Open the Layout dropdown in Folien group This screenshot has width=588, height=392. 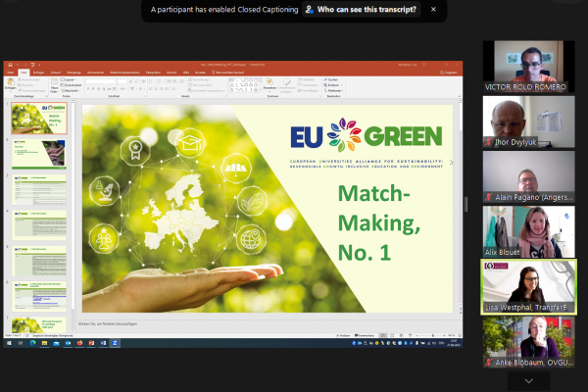[x=69, y=79]
